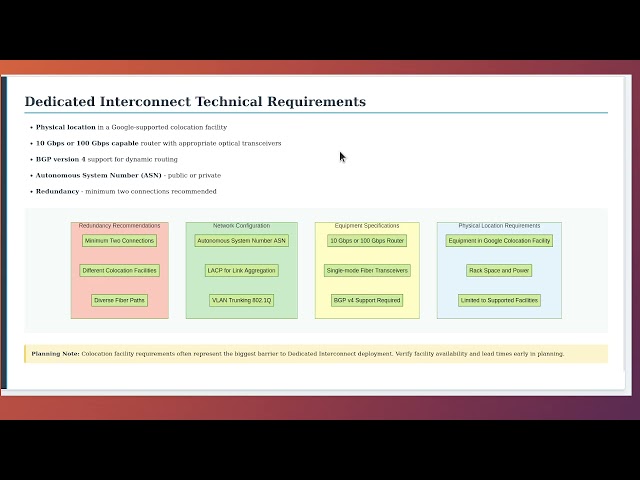Click the Dedicated Interconnect Technical Requirements heading
Viewport: 640px width, 480px height.
(x=195, y=101)
